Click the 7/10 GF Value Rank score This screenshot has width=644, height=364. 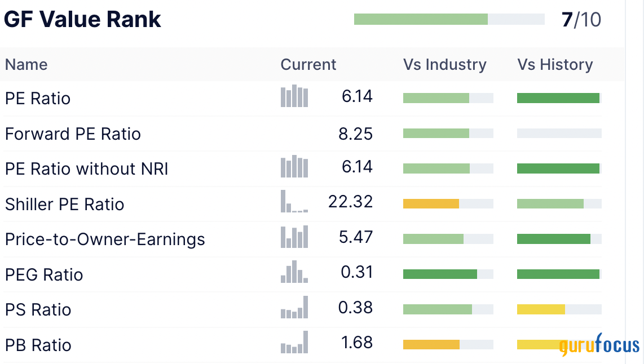(x=581, y=20)
